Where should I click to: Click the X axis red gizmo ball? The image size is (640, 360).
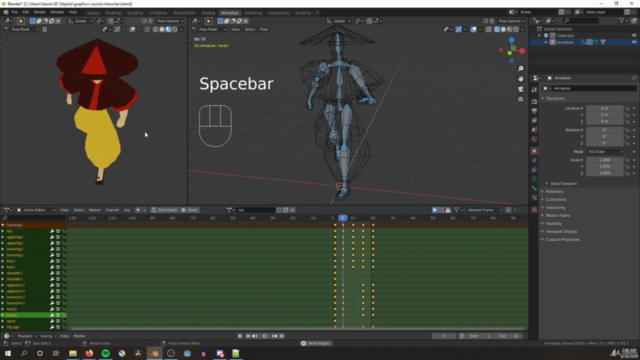(522, 51)
